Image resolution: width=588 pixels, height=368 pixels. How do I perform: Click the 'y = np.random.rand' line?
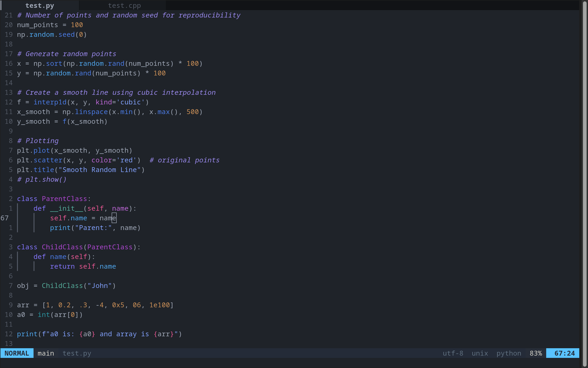tap(91, 73)
